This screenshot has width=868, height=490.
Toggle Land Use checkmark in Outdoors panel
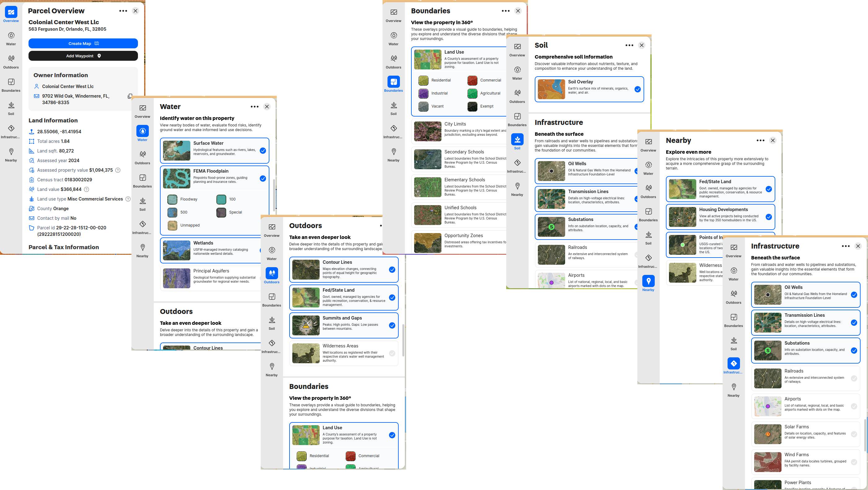(392, 435)
